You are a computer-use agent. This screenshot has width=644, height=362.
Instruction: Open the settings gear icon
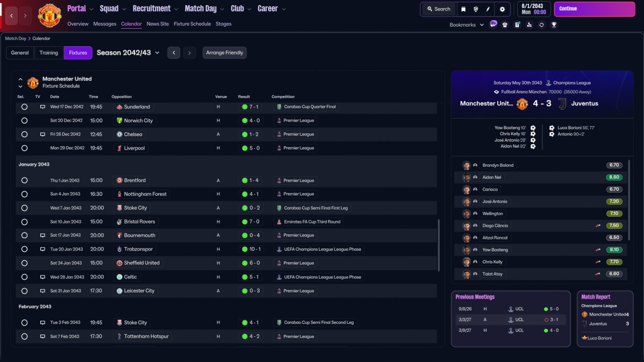click(502, 9)
